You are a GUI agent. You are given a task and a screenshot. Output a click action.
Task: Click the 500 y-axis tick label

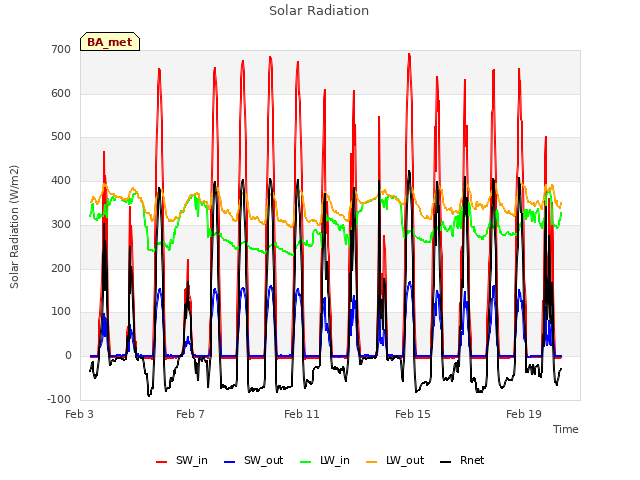click(x=61, y=137)
